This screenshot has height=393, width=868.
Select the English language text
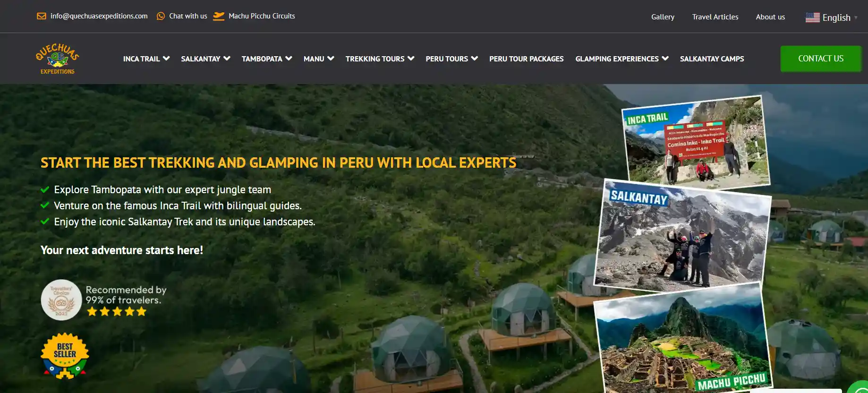tap(836, 17)
